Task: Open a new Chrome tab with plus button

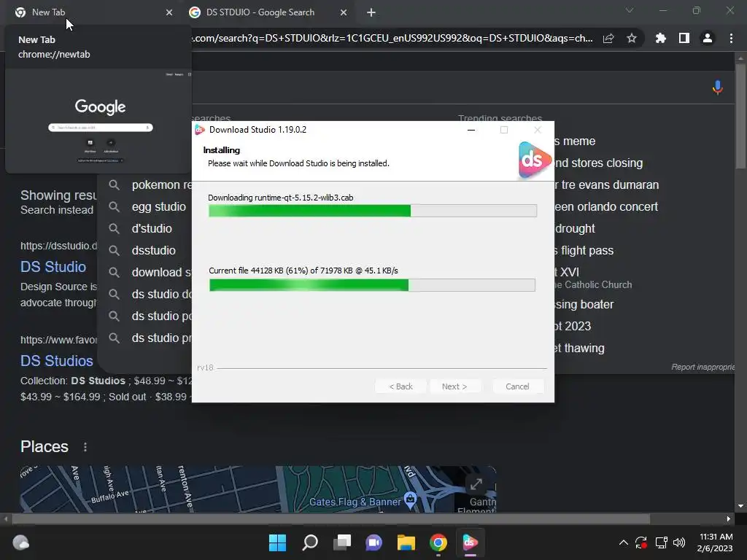Action: (371, 12)
